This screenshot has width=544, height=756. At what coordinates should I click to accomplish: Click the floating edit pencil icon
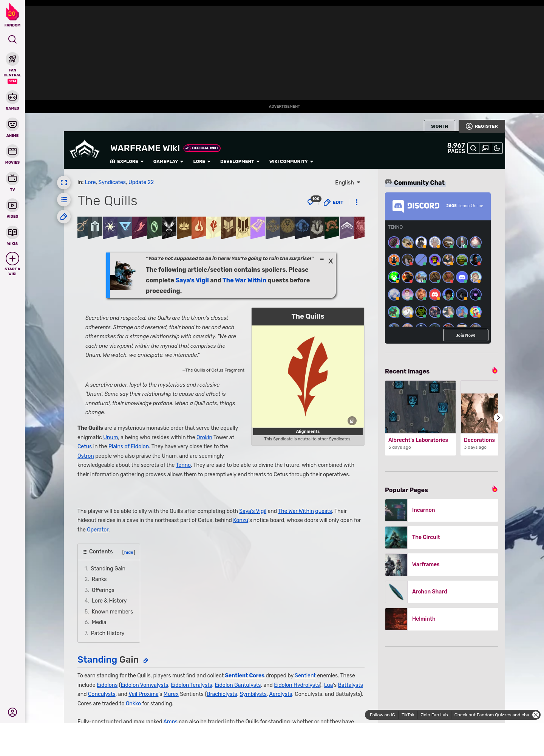click(64, 217)
